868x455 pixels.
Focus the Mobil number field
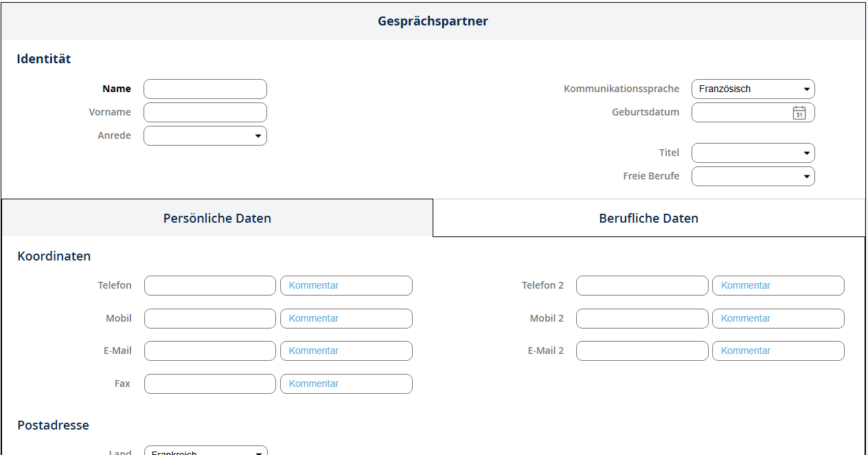click(209, 319)
